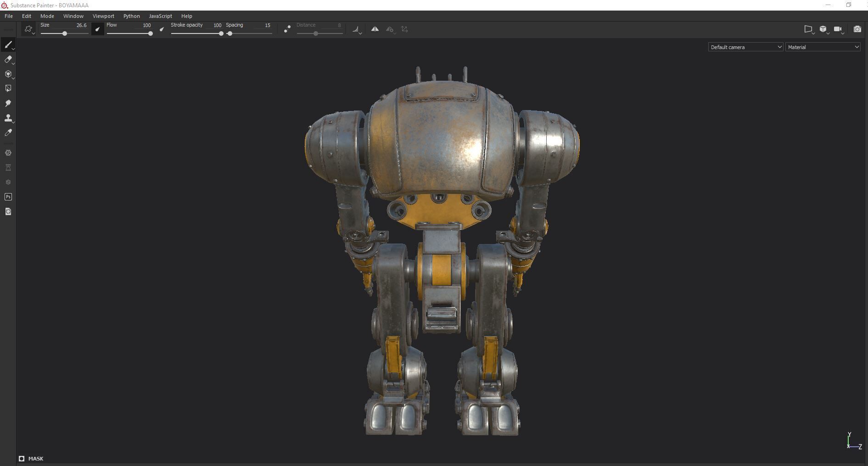Open Symmetry settings
The image size is (868, 466).
click(x=390, y=30)
